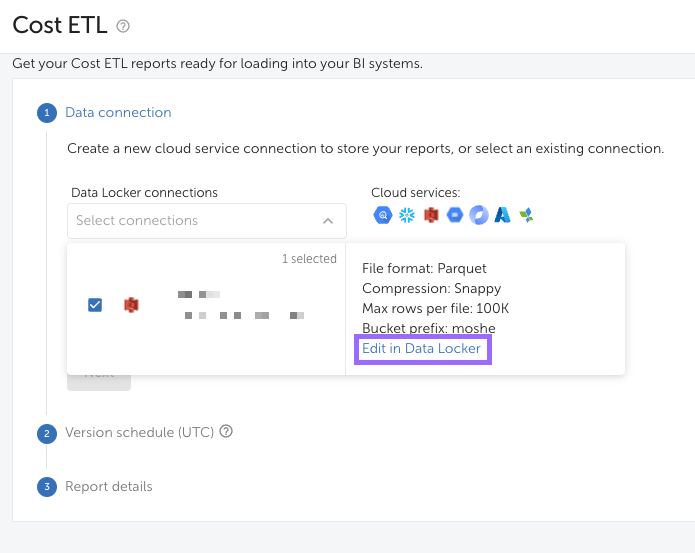695x553 pixels.
Task: Click the Snowflake cloud service icon
Action: click(406, 215)
